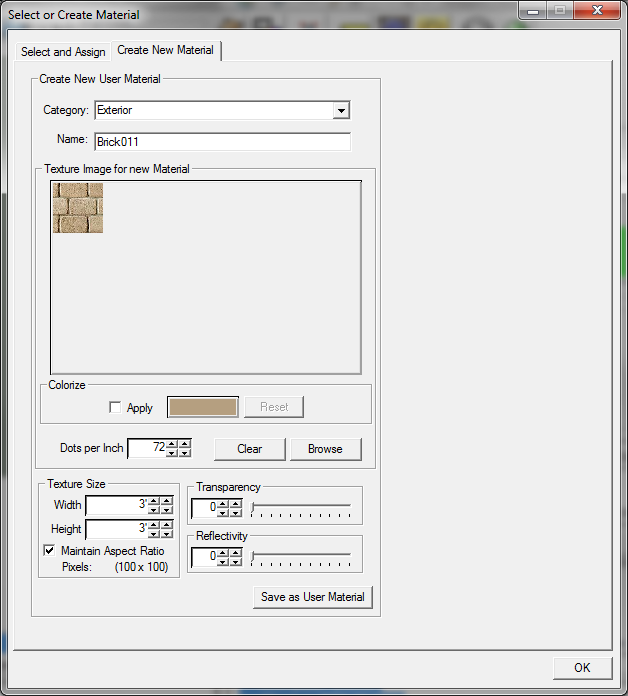Enable the Colorize Apply checkbox
Viewport: 628px width, 696px height.
(x=115, y=407)
